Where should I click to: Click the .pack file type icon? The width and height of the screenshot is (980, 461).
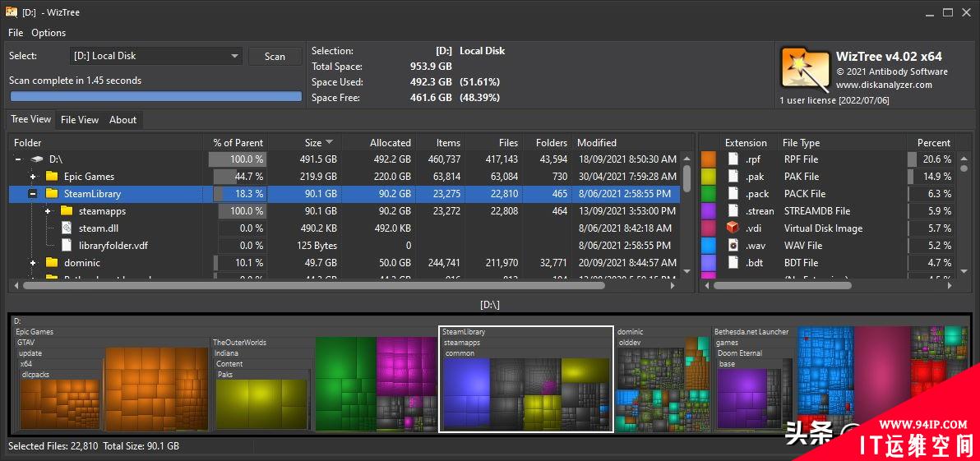click(733, 194)
